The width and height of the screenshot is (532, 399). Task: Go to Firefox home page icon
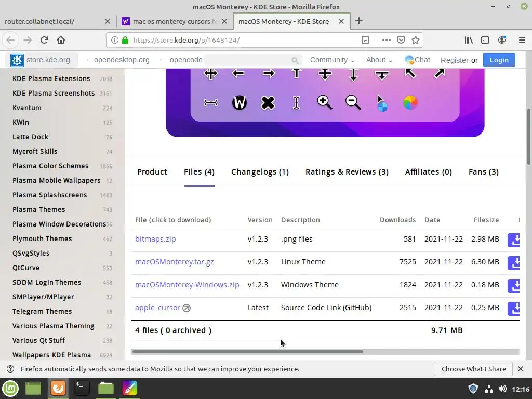(61, 40)
